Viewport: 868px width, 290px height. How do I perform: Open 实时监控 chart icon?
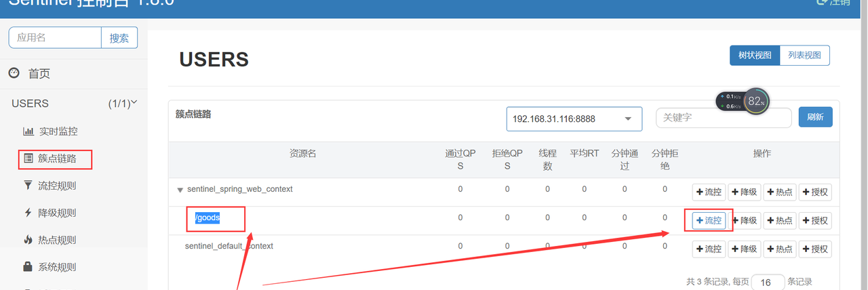(x=28, y=131)
